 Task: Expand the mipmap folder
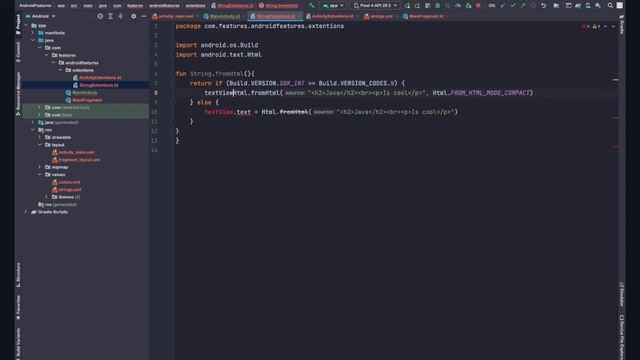point(40,167)
